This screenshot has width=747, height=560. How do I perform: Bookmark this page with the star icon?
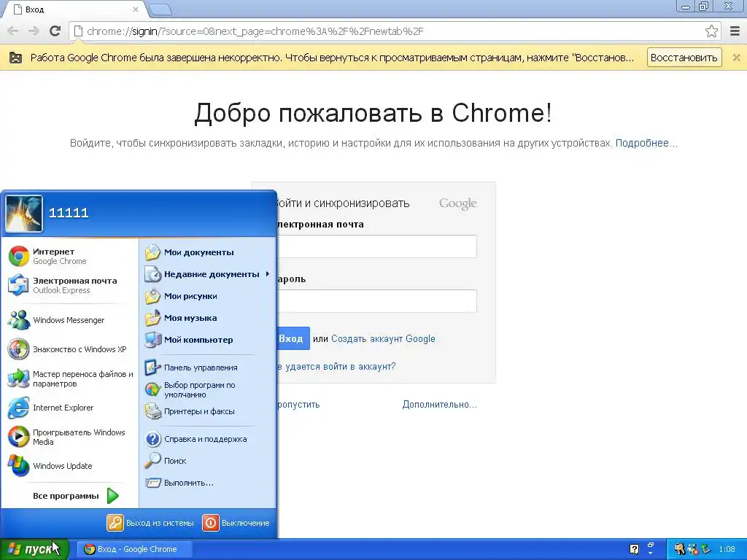(x=711, y=31)
